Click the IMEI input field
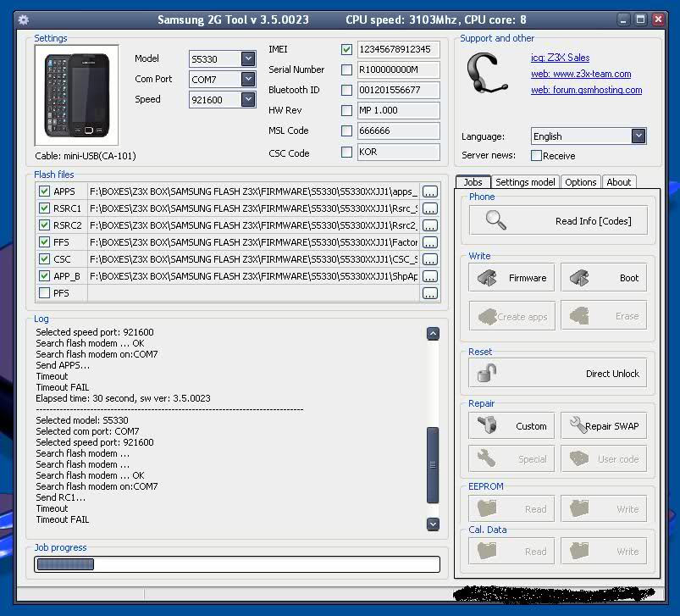680x616 pixels. tap(398, 49)
